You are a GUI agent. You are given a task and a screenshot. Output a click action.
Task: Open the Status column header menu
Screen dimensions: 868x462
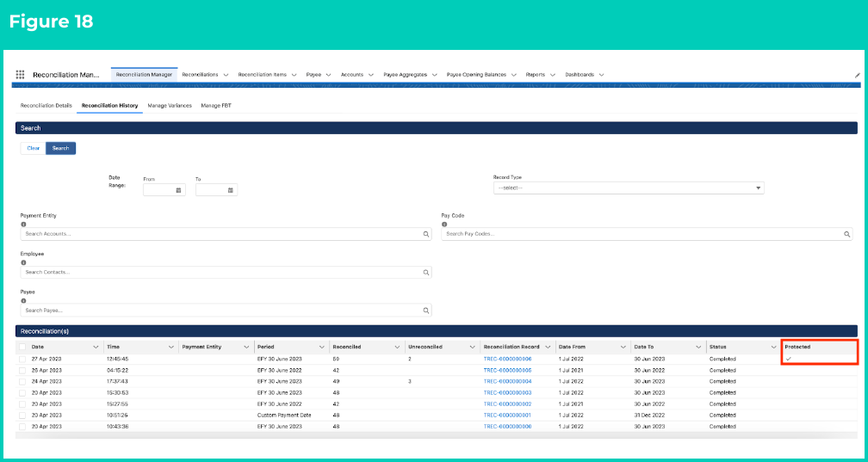point(773,347)
